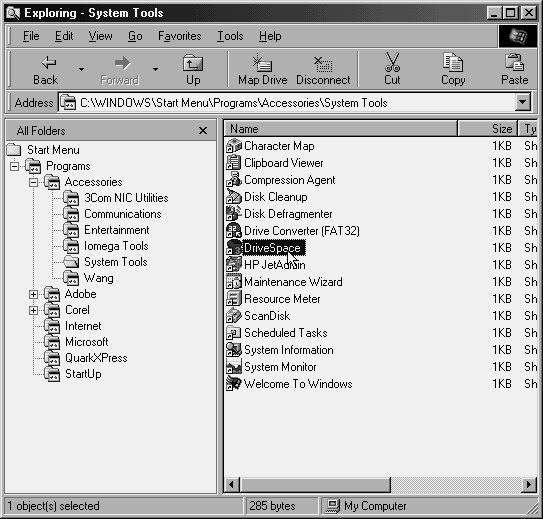Go up one folder level
543x519 pixels.
193,69
